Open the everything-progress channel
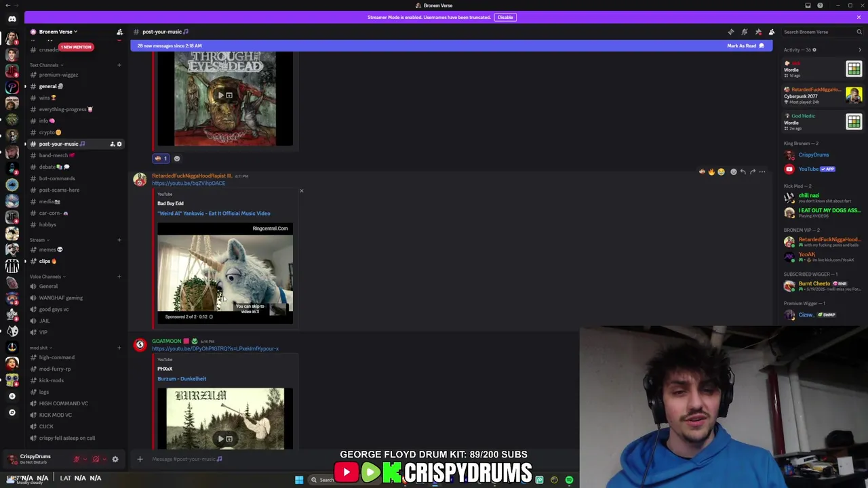Screen dimensions: 868x488 (75, 109)
